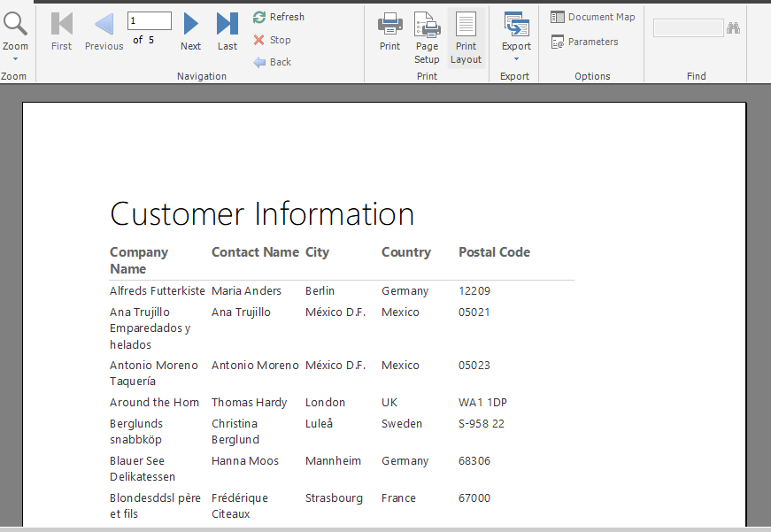The height and width of the screenshot is (532, 771).
Task: Open the Zoom dropdown arrow
Action: pos(15,59)
